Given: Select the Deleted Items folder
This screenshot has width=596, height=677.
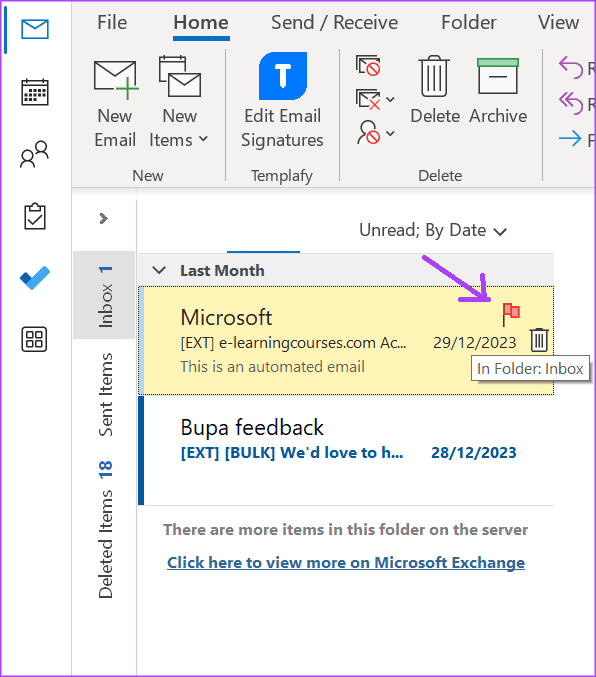Looking at the screenshot, I should (x=105, y=530).
